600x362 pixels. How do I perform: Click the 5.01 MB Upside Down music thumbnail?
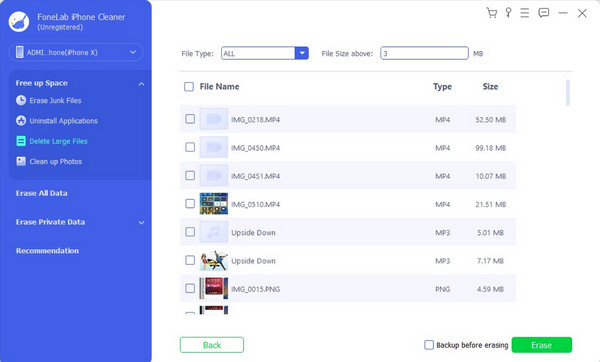tap(214, 232)
